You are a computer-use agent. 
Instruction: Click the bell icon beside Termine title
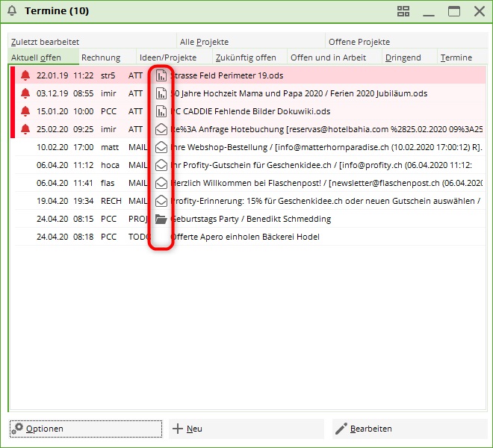[12, 11]
